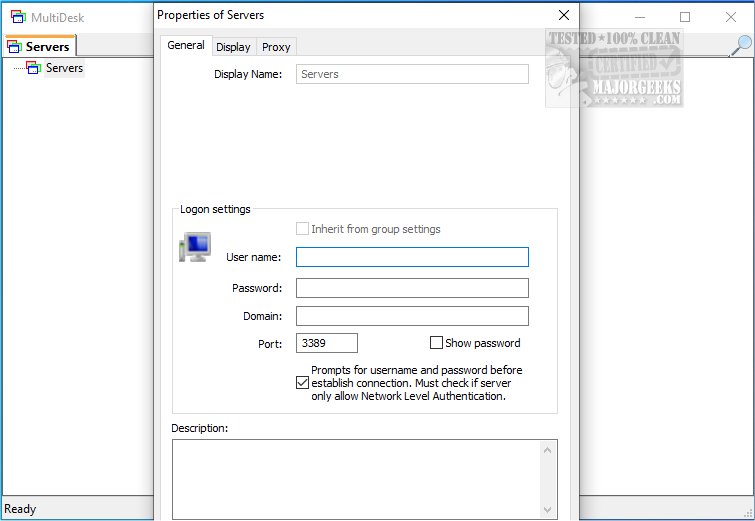The width and height of the screenshot is (755, 521).
Task: Open the Proxy tab
Action: [x=276, y=47]
